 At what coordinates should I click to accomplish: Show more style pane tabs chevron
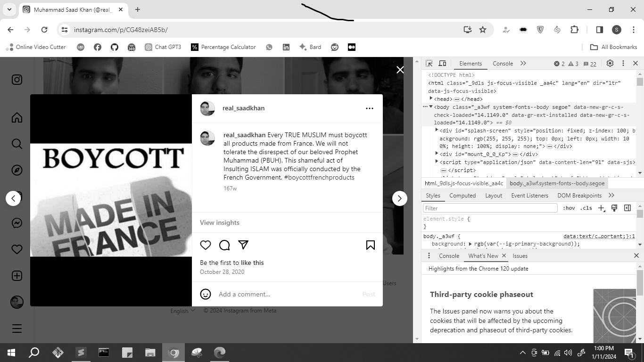(x=611, y=195)
